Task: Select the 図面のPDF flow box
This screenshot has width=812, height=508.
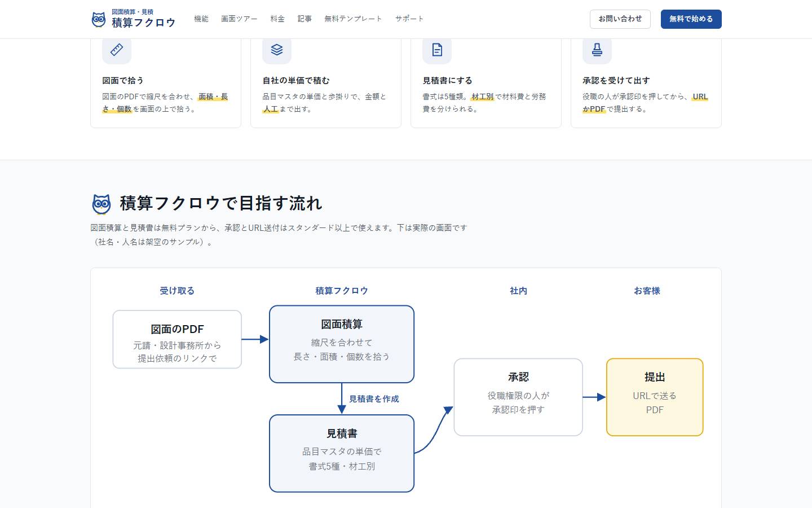Action: [x=177, y=339]
